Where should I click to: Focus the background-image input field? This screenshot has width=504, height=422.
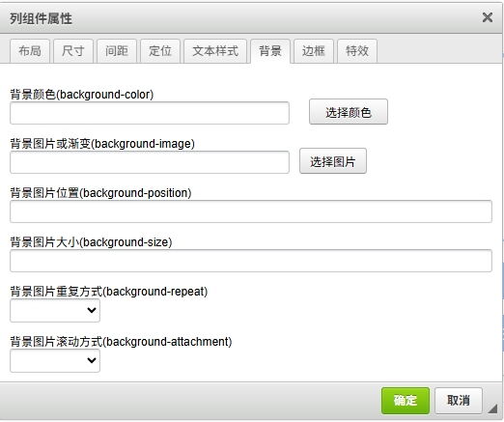click(x=150, y=162)
